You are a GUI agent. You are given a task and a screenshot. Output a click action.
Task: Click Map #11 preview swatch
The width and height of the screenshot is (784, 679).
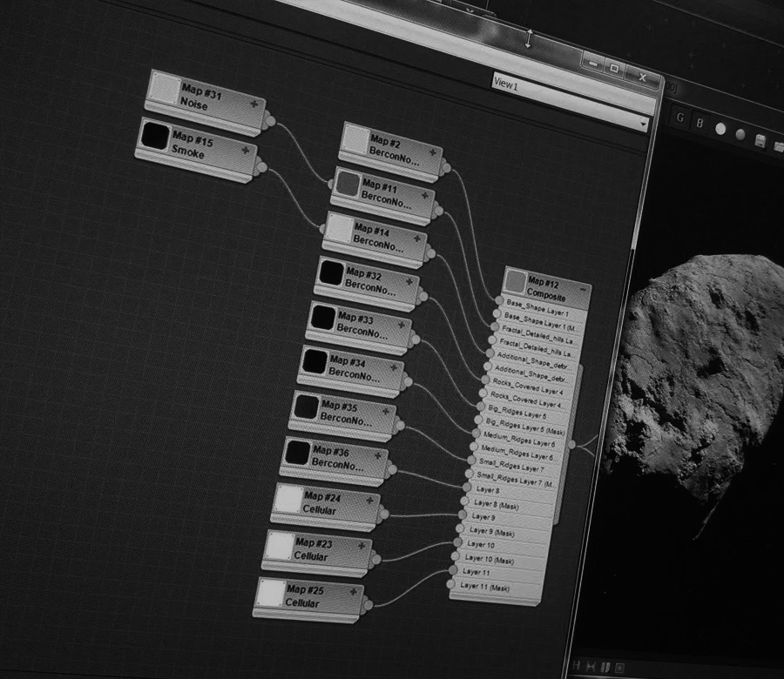pyautogui.click(x=348, y=184)
